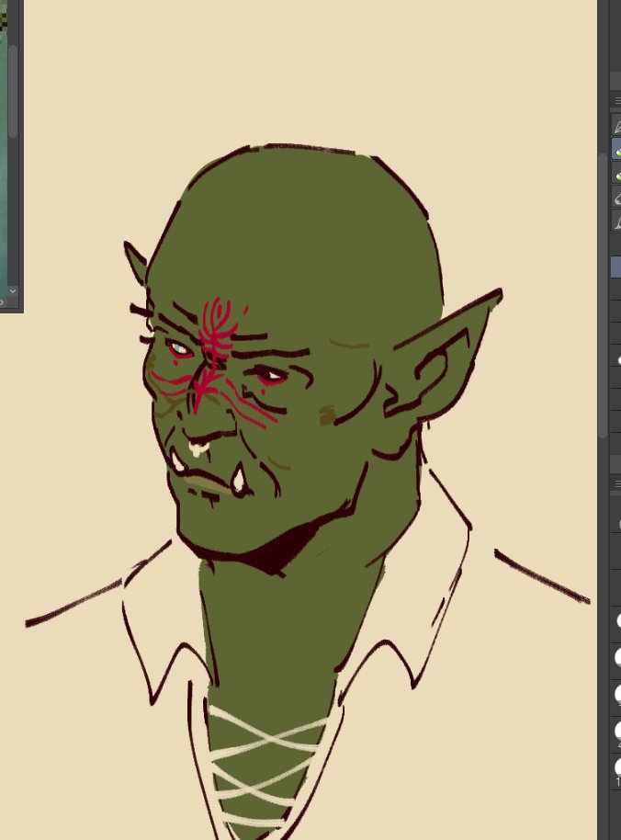
Task: Click the left reference panel's scrollbar thumb
Action: tap(12, 91)
